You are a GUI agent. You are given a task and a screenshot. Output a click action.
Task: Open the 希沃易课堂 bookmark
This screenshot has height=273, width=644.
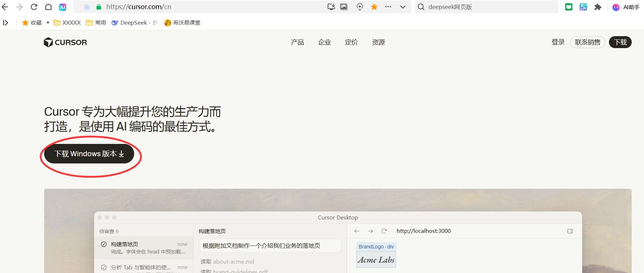coord(182,23)
